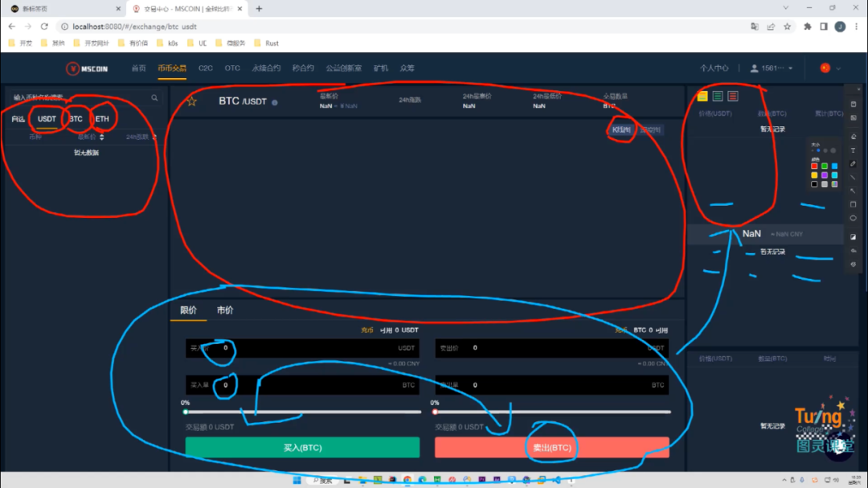Select the USDT market tab
Screen dimensions: 868x488
click(47, 119)
